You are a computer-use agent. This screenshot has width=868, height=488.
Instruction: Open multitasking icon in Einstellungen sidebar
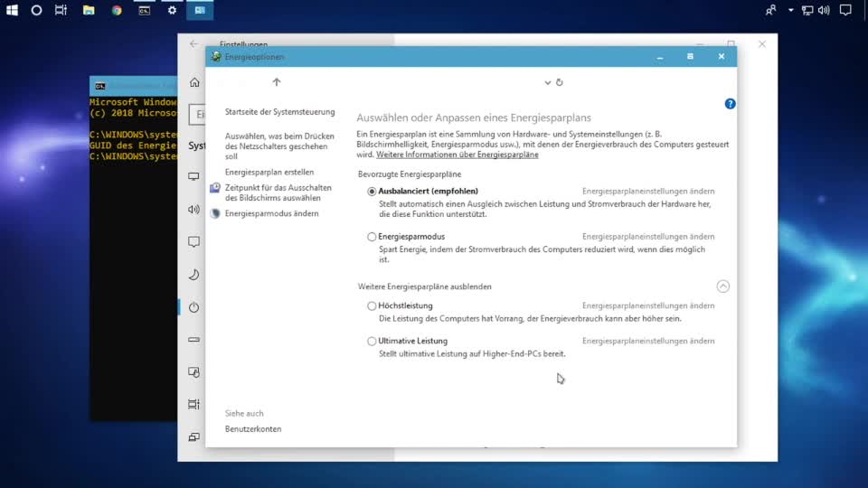tap(193, 405)
